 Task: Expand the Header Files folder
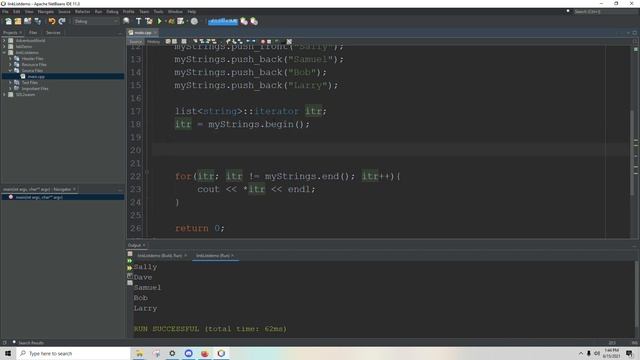[x=10, y=58]
